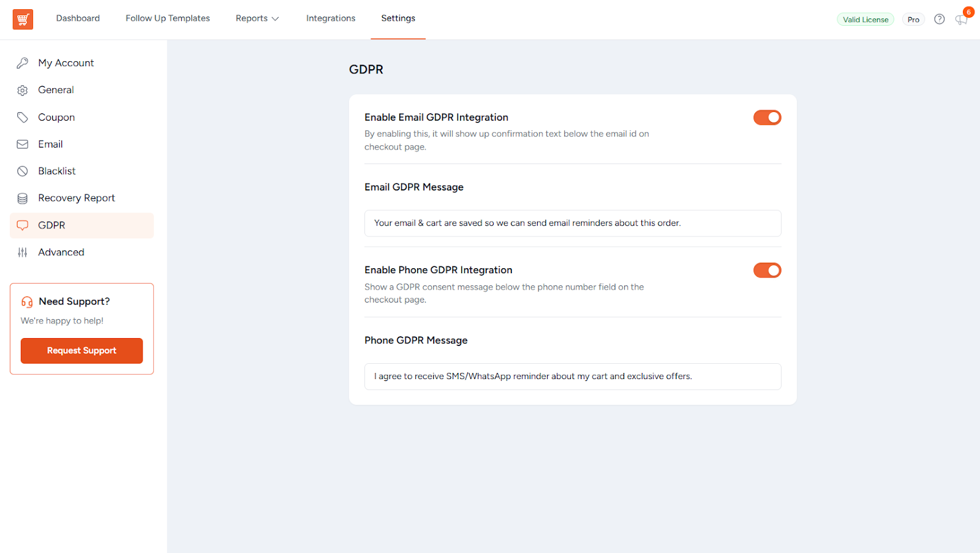Select the My Account key icon
Screen dimensions: 980x553
click(x=23, y=62)
